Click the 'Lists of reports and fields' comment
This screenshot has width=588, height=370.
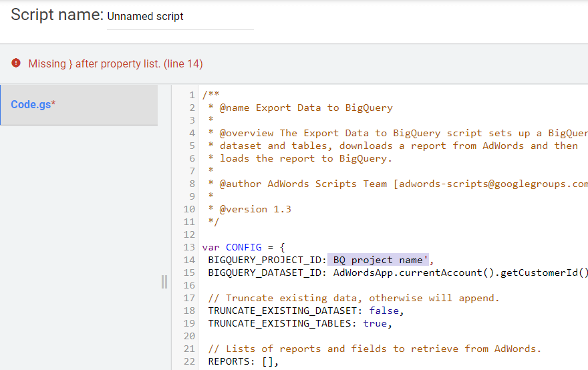(375, 349)
